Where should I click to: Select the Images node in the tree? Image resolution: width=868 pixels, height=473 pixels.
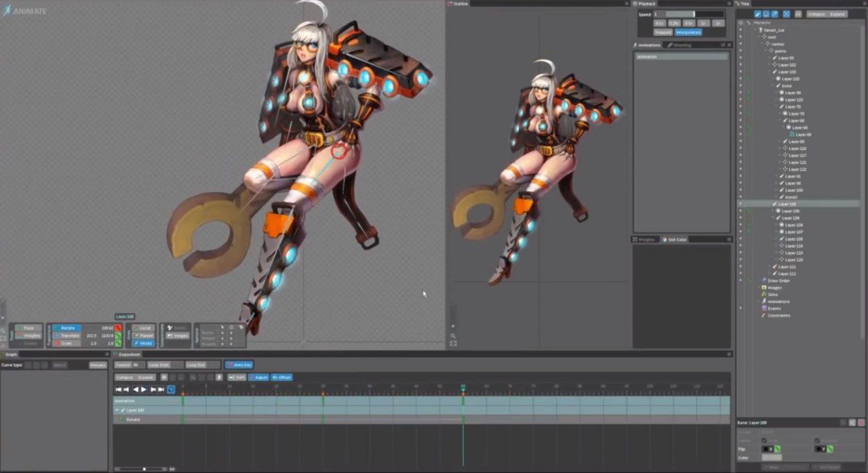(774, 287)
